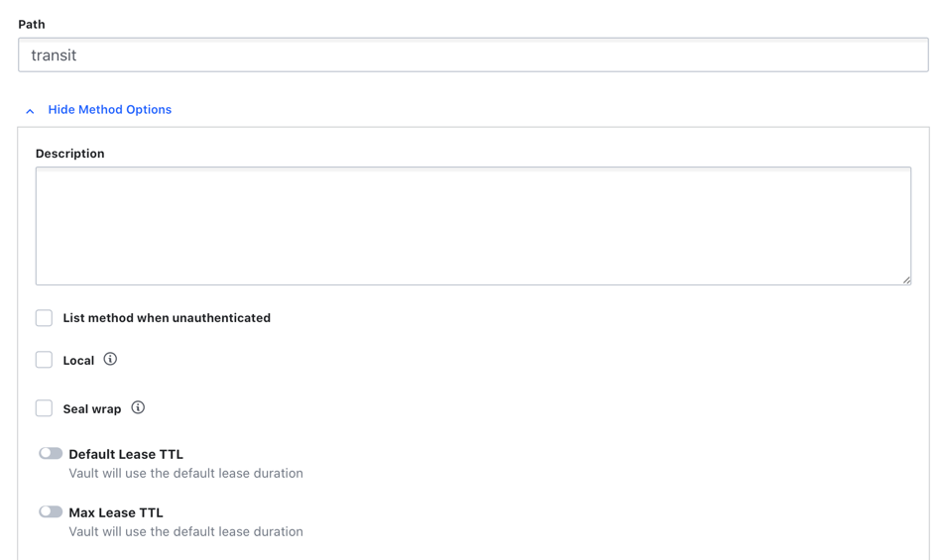Click the 'List method when unauthenticated' label text
The width and height of the screenshot is (944, 560).
pyautogui.click(x=167, y=317)
